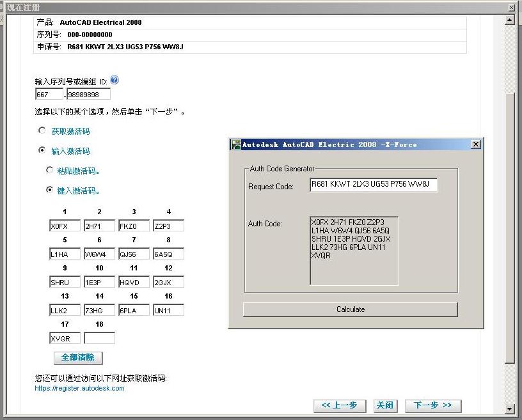Viewport: 522px width, 420px height.
Task: Click inside the Auth Code output box
Action: pyautogui.click(x=354, y=251)
